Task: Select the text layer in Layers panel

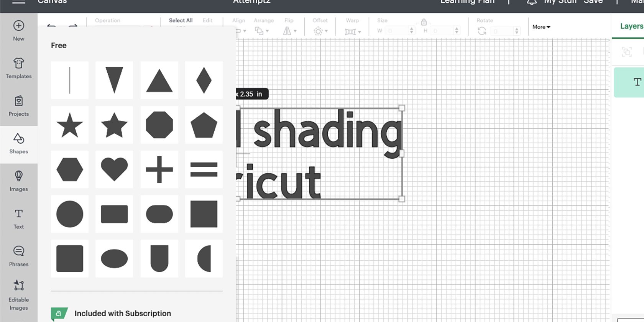Action: pyautogui.click(x=629, y=82)
